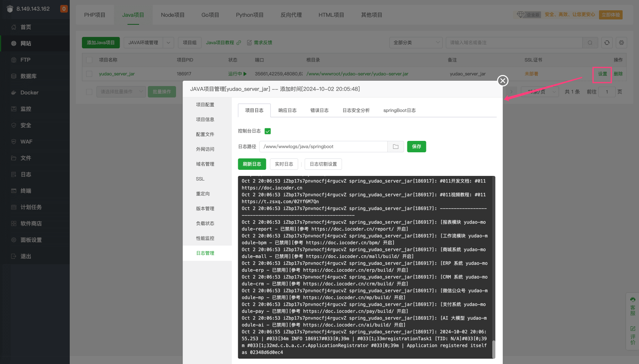Open the gear settings icon beside refresh

[x=621, y=43]
